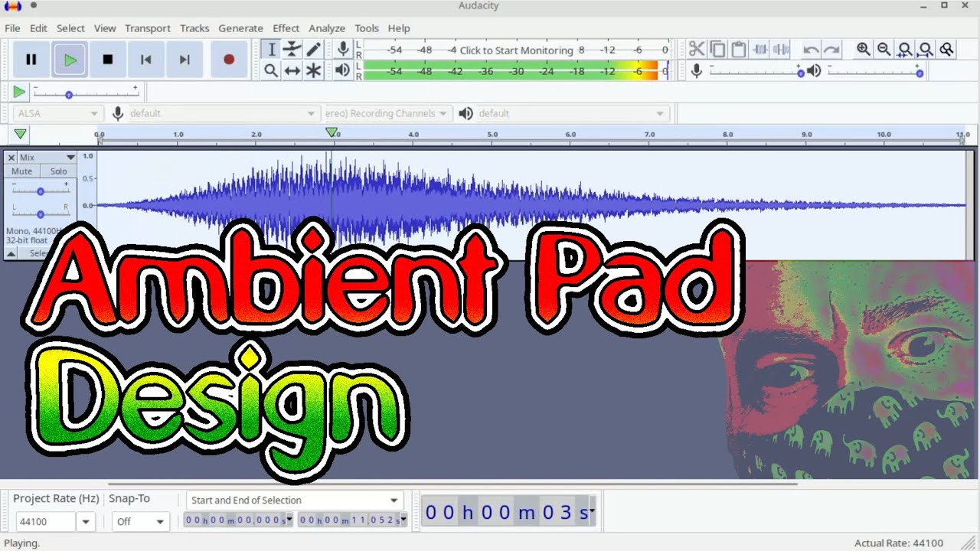Click the timeline green pin head icon

coord(21,134)
